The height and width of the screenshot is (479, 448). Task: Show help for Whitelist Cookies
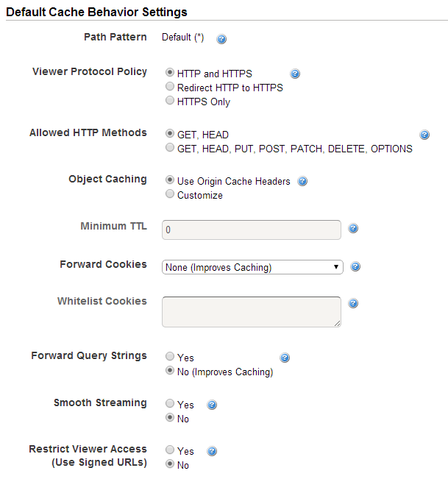(x=353, y=303)
